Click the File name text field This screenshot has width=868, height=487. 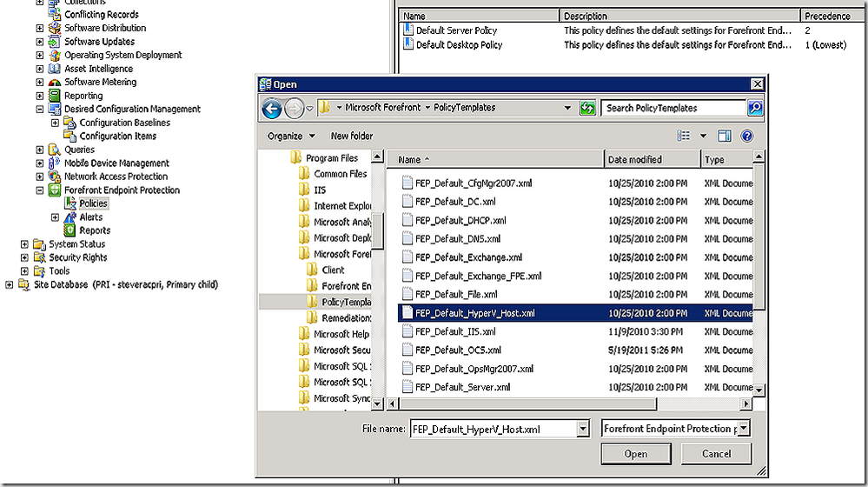(494, 429)
